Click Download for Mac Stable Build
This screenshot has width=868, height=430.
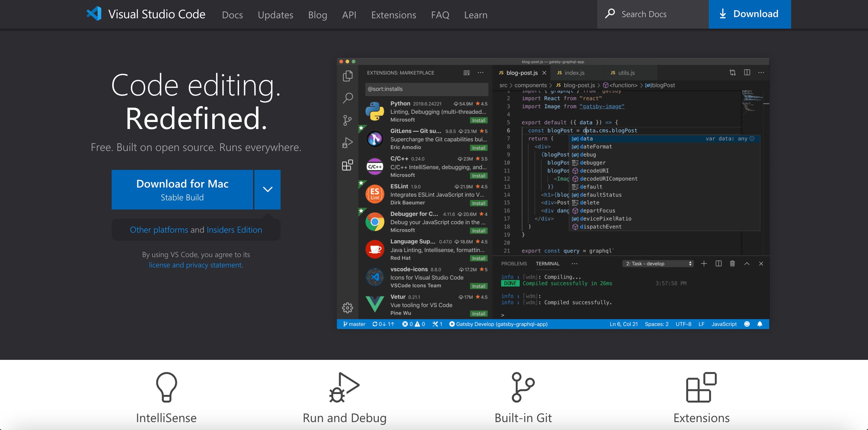pos(182,190)
